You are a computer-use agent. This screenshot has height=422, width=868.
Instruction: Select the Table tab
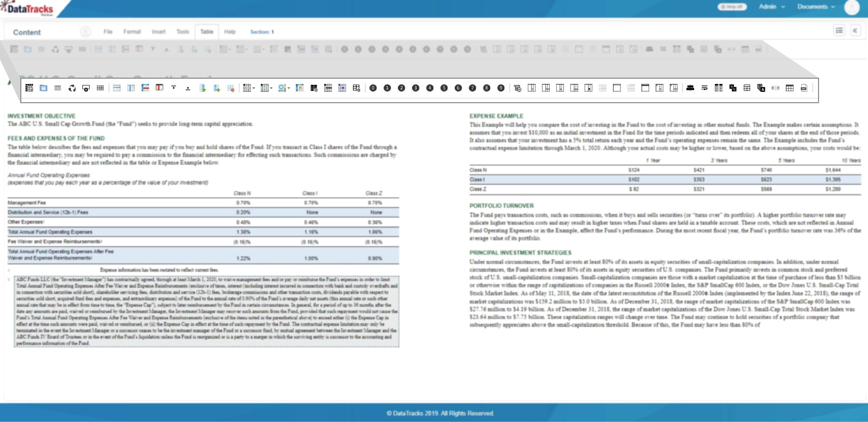[x=206, y=32]
